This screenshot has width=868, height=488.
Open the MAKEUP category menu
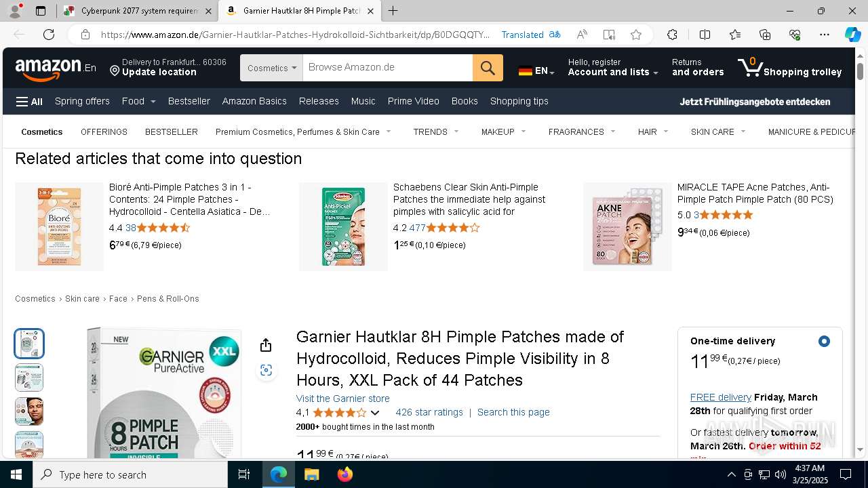coord(503,131)
